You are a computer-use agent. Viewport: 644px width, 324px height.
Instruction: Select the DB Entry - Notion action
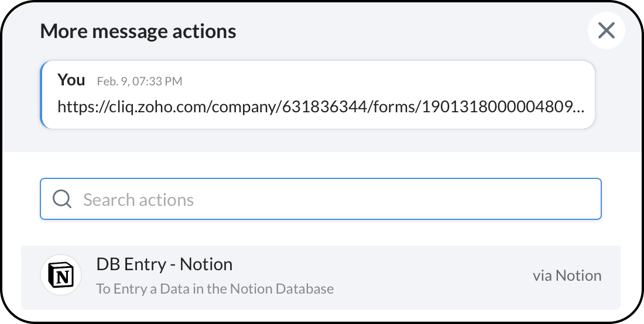pyautogui.click(x=321, y=277)
